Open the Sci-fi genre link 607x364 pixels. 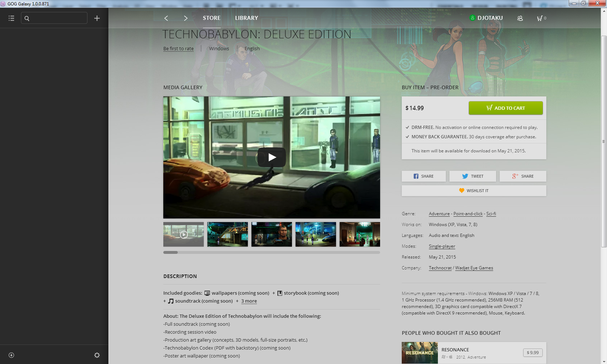(491, 214)
